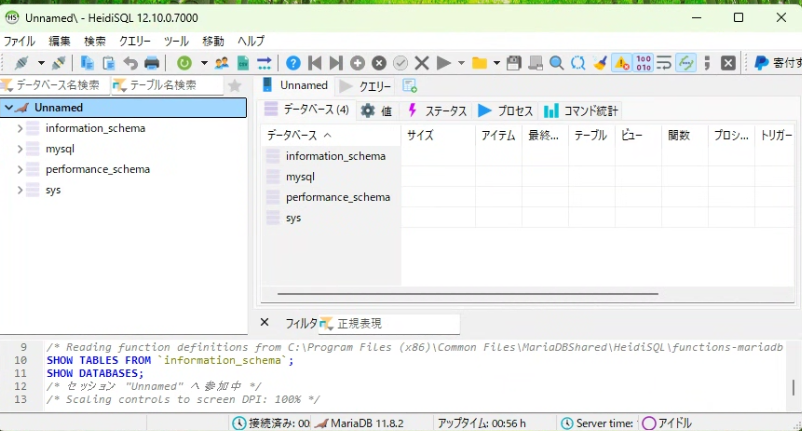Click the Print icon
Screen dimensions: 802x431
tap(152, 63)
